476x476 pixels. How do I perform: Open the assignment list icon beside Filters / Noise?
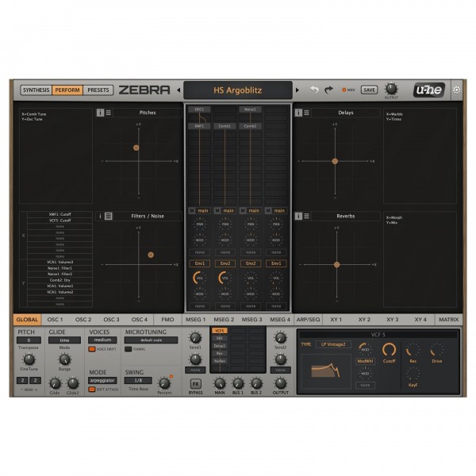pos(109,216)
